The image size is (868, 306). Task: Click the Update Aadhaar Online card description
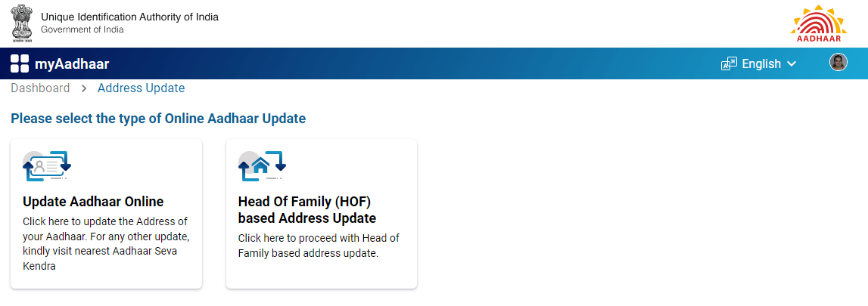pos(105,243)
